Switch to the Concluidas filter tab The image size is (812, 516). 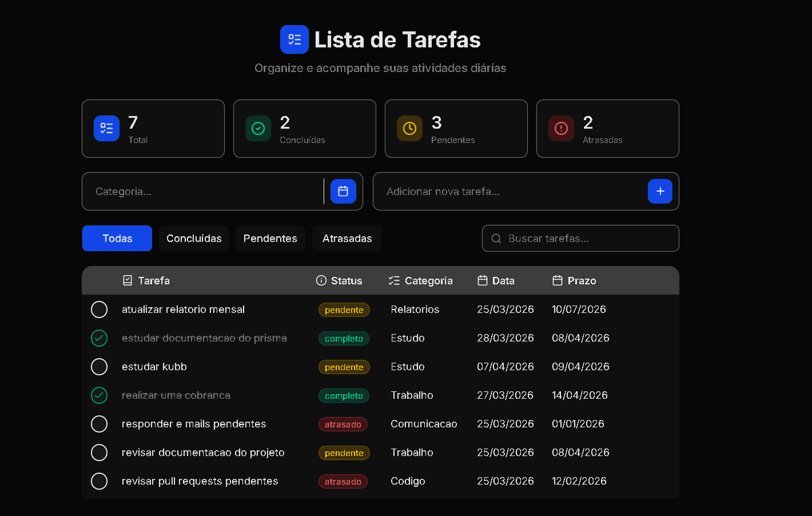[x=194, y=238]
